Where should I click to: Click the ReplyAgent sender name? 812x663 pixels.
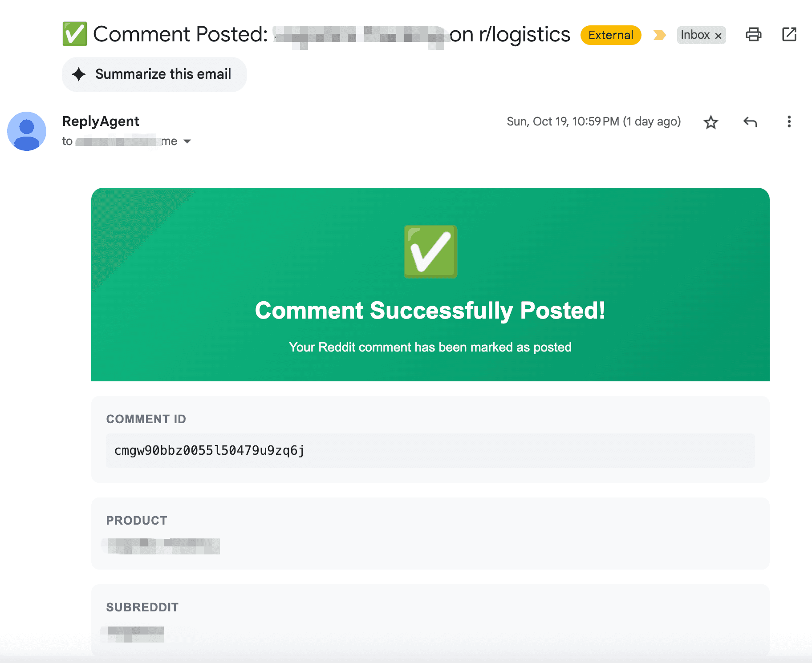coord(100,121)
